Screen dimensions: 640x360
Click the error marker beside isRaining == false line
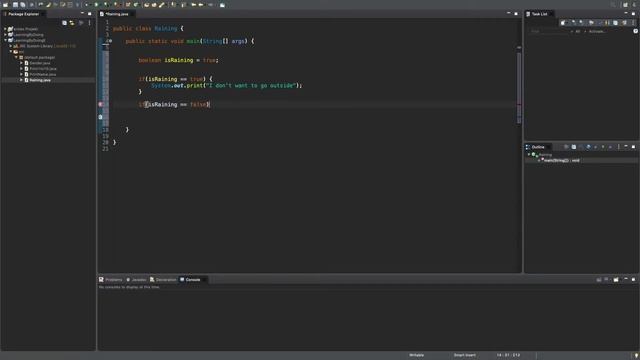tap(101, 104)
